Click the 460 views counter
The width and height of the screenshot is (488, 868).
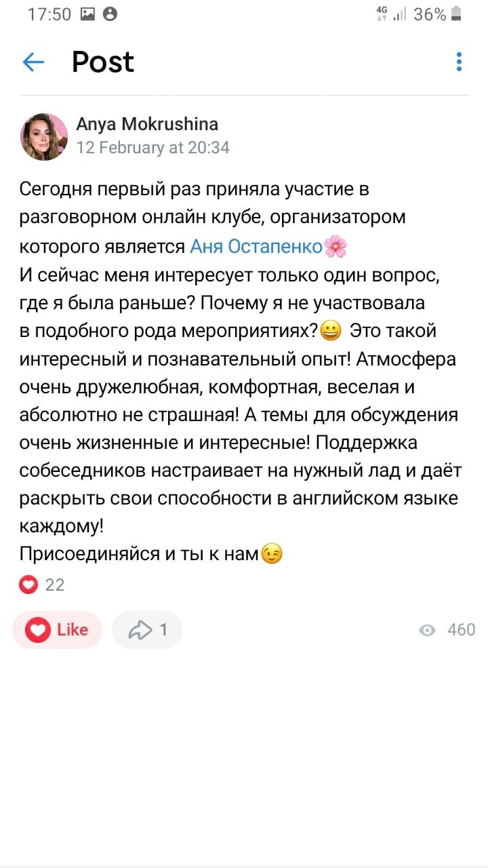tap(461, 630)
